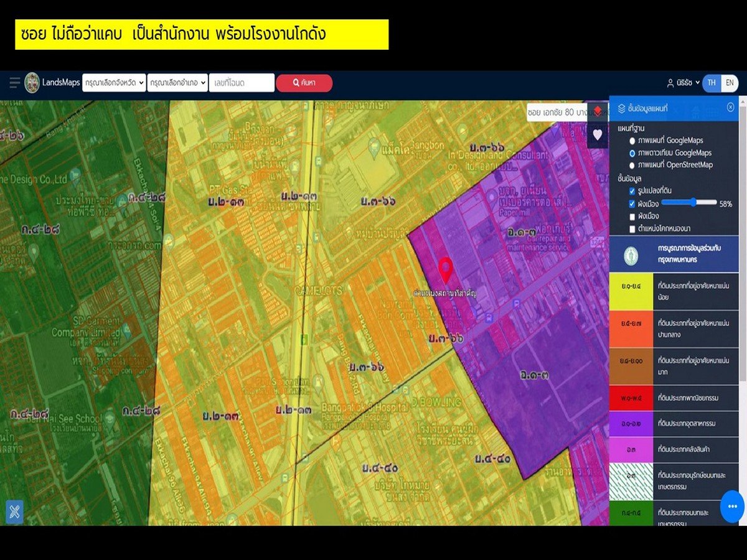Click the brown ย.๘-ย.๑๐ legend swatch
The image size is (747, 560).
coord(631,366)
